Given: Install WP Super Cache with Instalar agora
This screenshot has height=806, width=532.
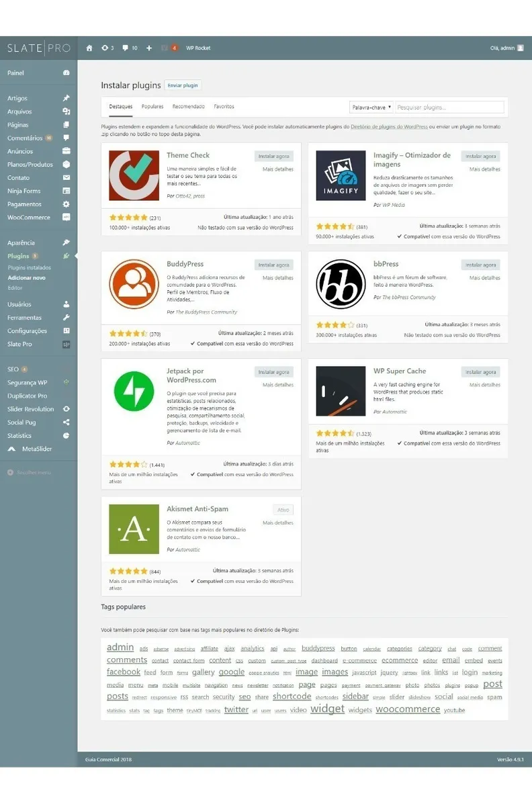Looking at the screenshot, I should click(481, 372).
